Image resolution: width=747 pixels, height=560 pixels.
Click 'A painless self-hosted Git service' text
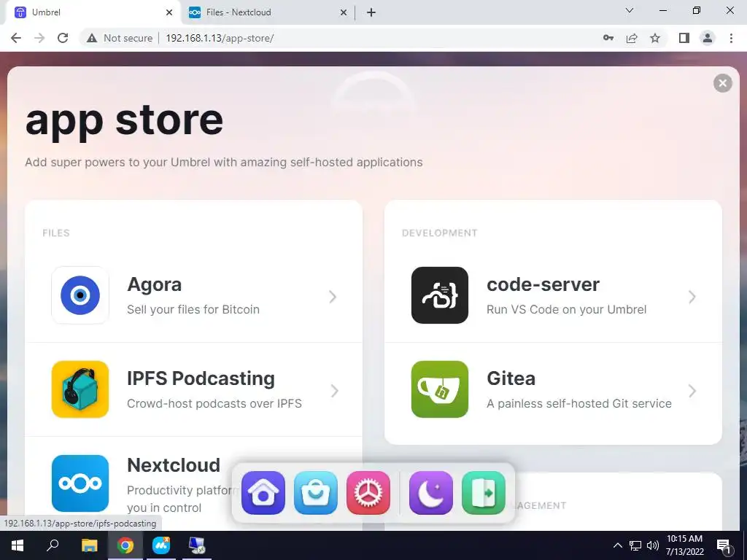tap(578, 404)
